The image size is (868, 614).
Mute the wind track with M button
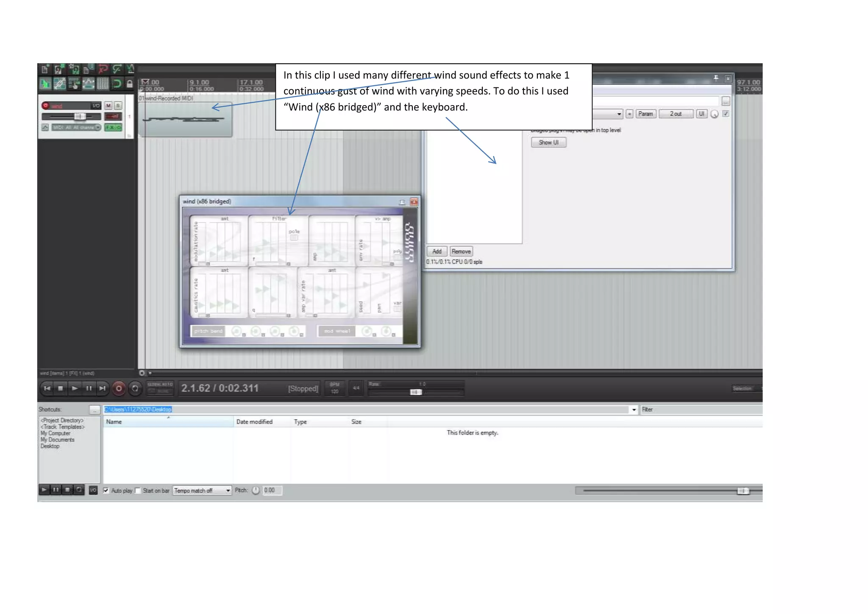(x=108, y=106)
